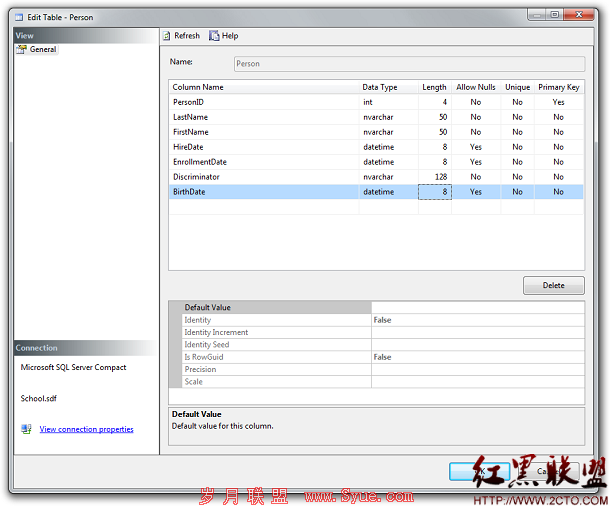Image resolution: width=610 pixels, height=506 pixels.
Task: Click the Unique column header
Action: click(517, 87)
